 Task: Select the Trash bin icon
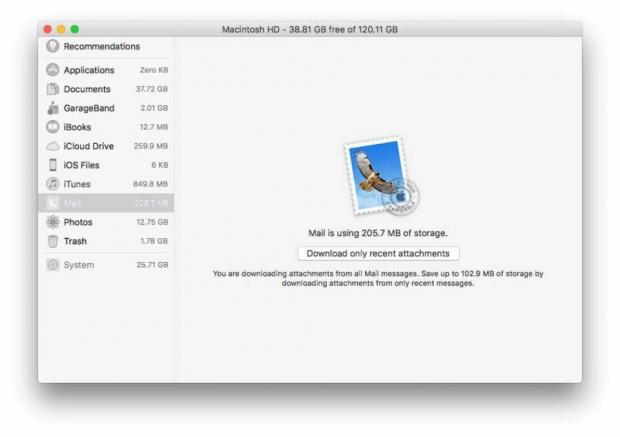click(x=53, y=241)
